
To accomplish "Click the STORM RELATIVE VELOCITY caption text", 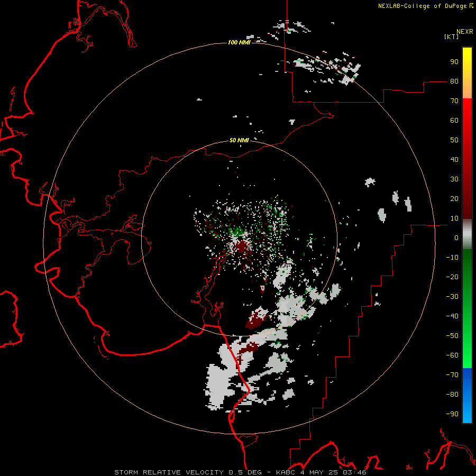I will [169, 472].
